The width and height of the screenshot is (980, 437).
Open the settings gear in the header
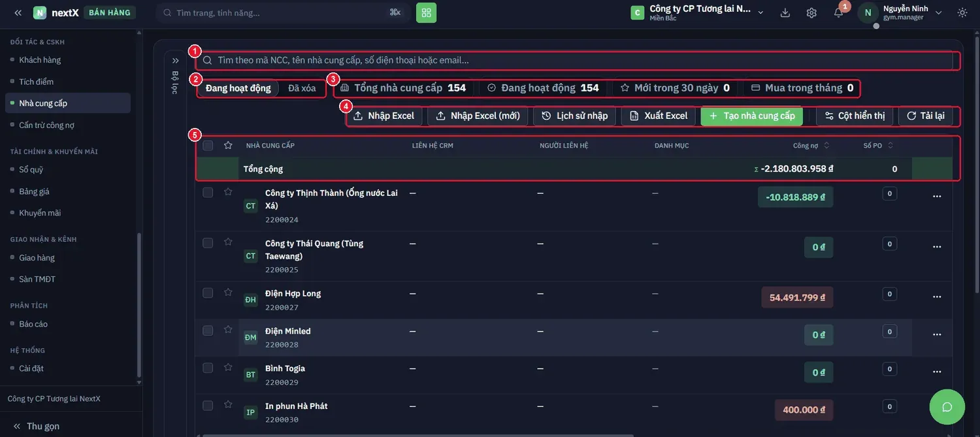tap(811, 12)
